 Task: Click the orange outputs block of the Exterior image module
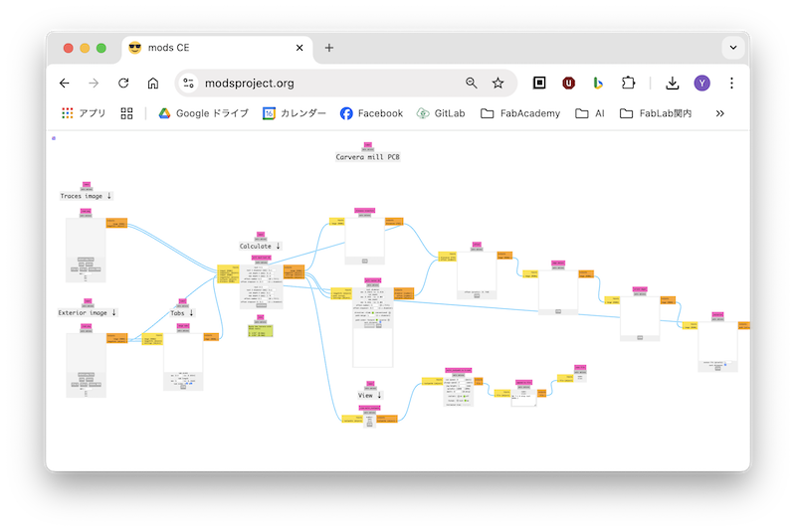[x=117, y=338]
